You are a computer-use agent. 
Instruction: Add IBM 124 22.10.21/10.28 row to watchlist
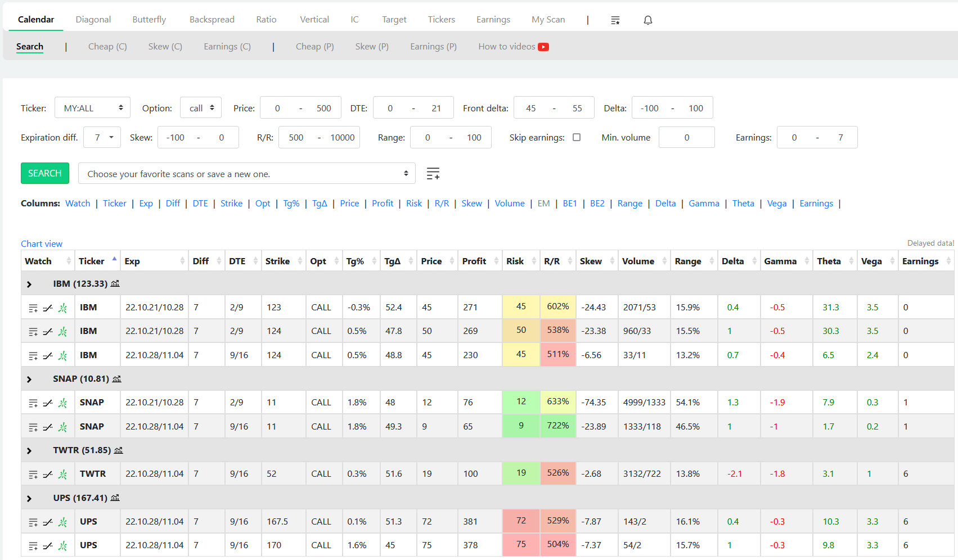pyautogui.click(x=33, y=332)
